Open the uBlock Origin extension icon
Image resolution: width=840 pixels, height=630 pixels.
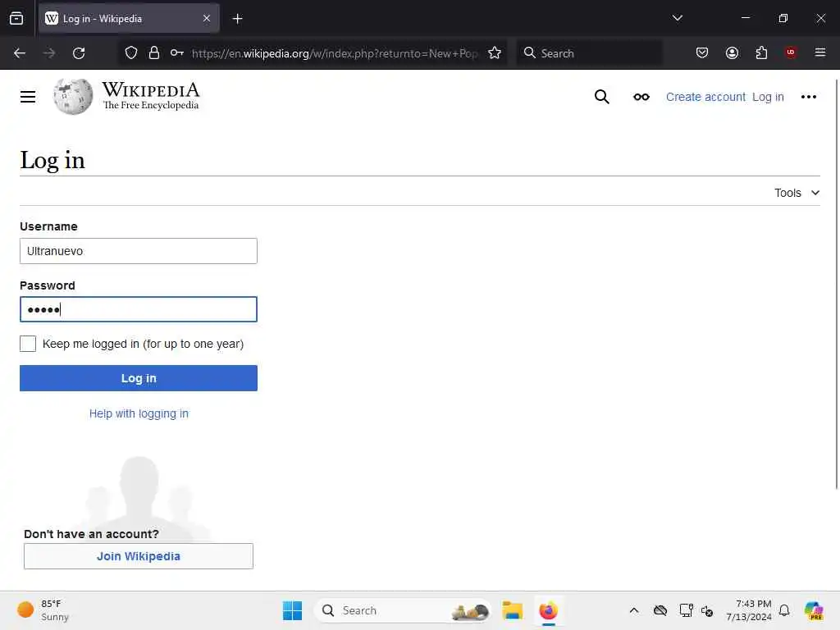pyautogui.click(x=790, y=52)
